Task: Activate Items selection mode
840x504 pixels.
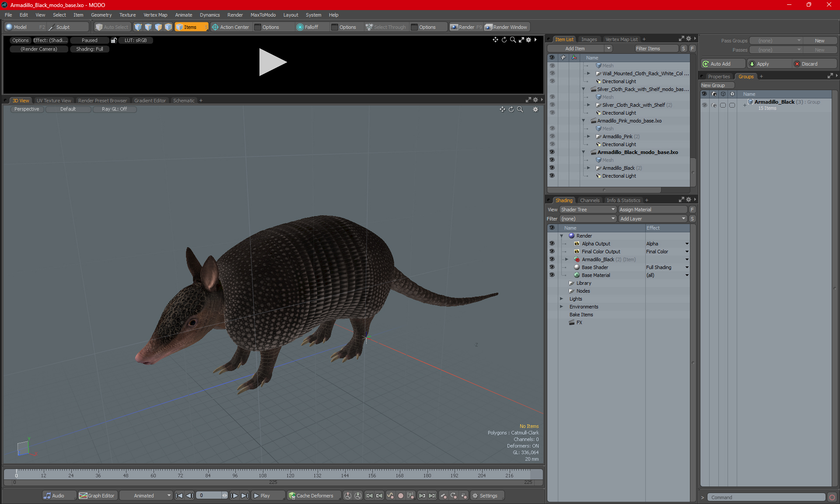Action: pyautogui.click(x=191, y=27)
